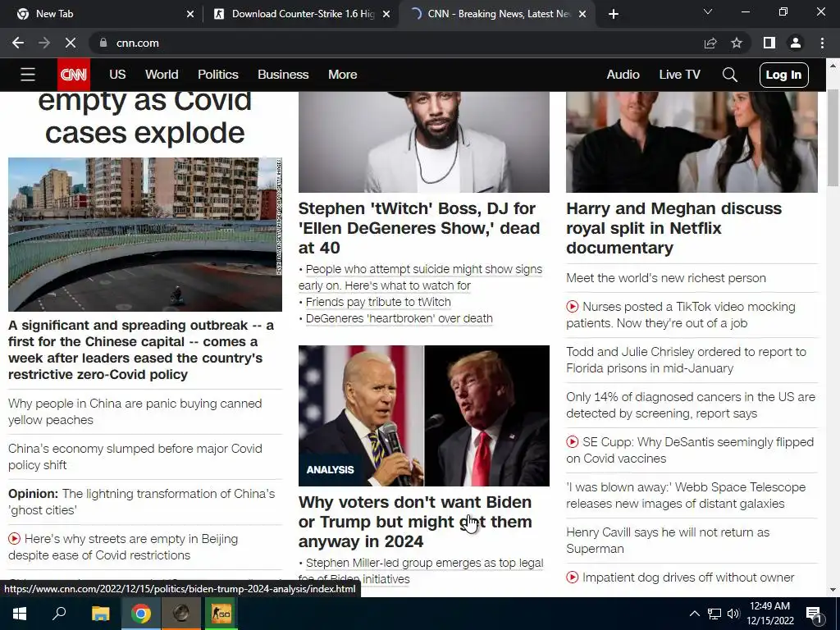The width and height of the screenshot is (840, 630).
Task: Open Chrome side panel
Action: pos(769,43)
